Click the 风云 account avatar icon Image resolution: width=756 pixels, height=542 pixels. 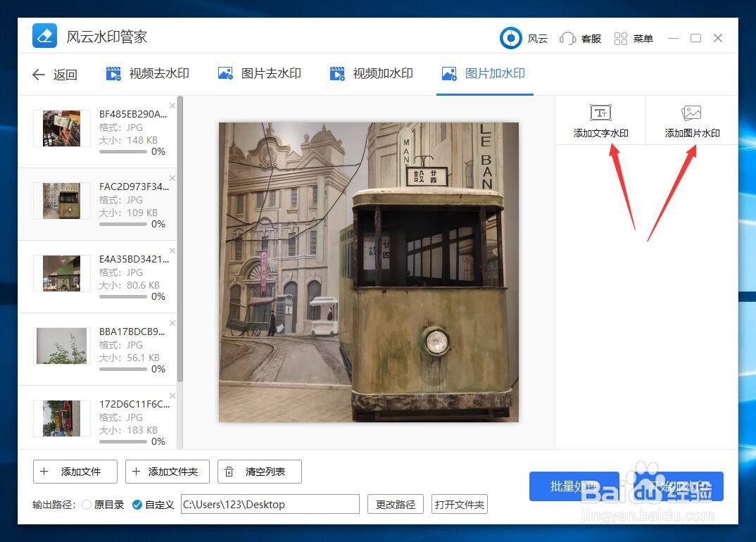pyautogui.click(x=510, y=38)
